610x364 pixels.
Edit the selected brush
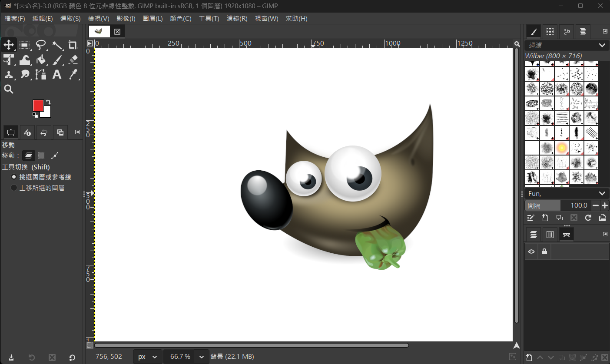pyautogui.click(x=530, y=218)
